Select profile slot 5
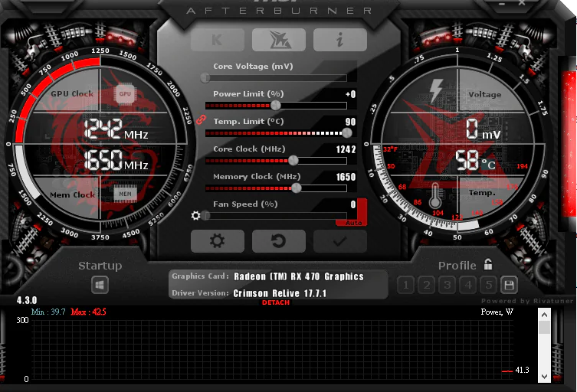Image resolution: width=577 pixels, height=392 pixels. (489, 285)
